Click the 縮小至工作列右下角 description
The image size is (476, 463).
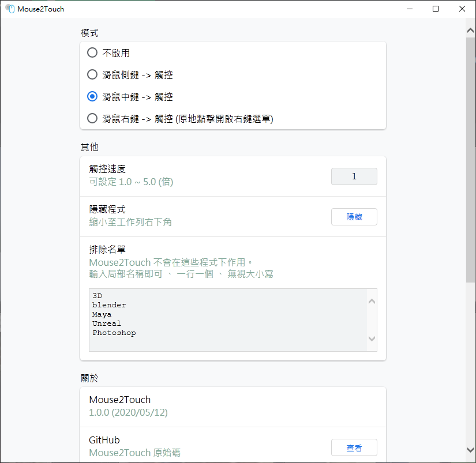coord(130,222)
